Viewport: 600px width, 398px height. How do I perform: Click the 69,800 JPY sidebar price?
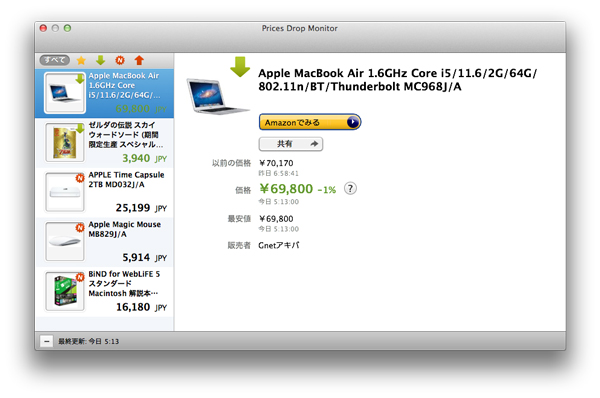[x=141, y=109]
